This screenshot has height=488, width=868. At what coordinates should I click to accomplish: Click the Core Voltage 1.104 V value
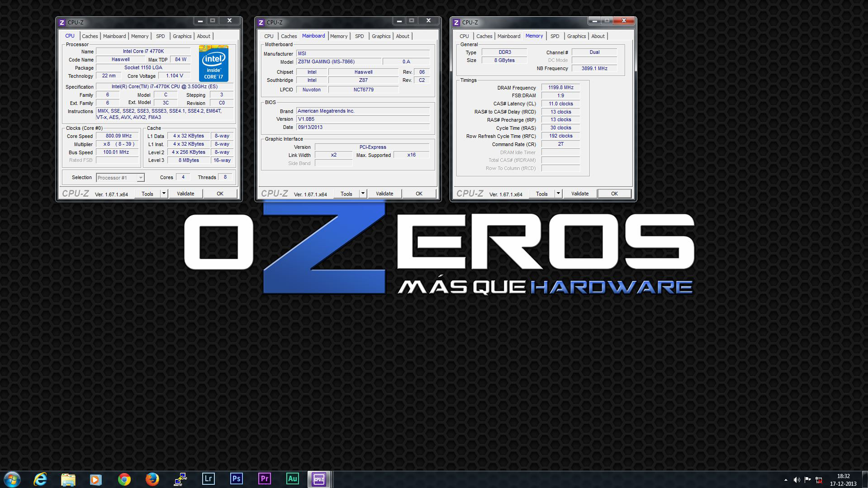(175, 76)
